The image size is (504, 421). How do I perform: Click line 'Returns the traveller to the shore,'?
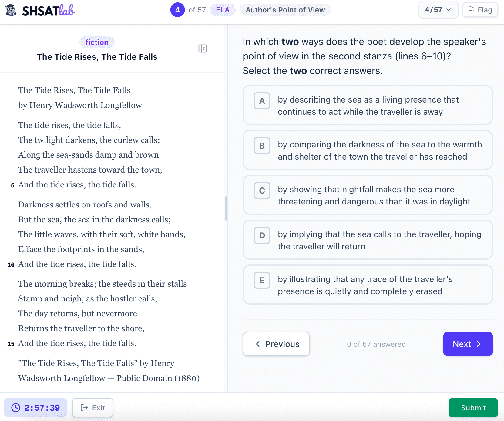(x=81, y=328)
